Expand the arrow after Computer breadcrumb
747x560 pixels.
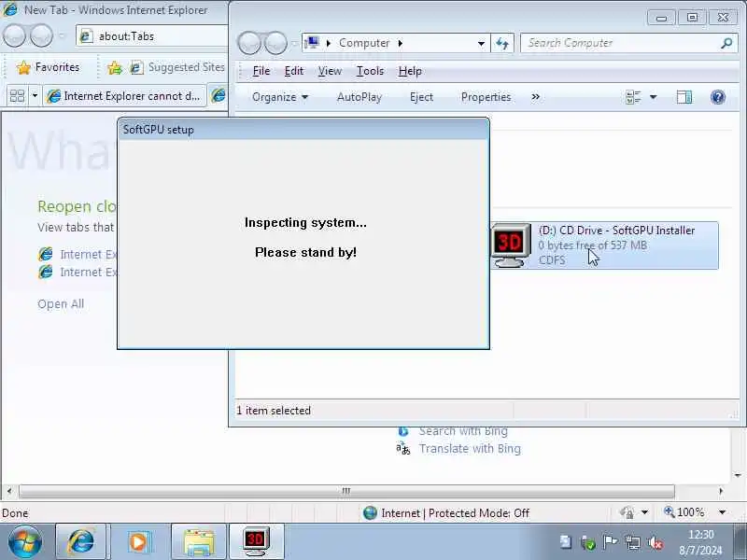[401, 43]
